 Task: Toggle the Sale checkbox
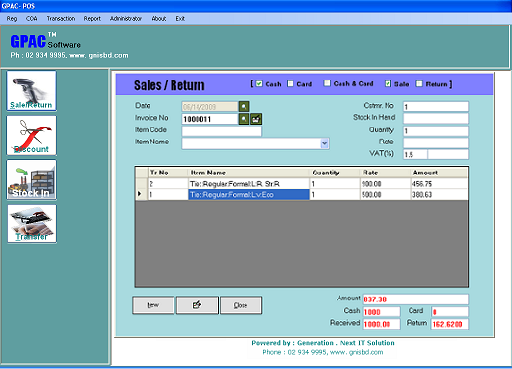[388, 84]
